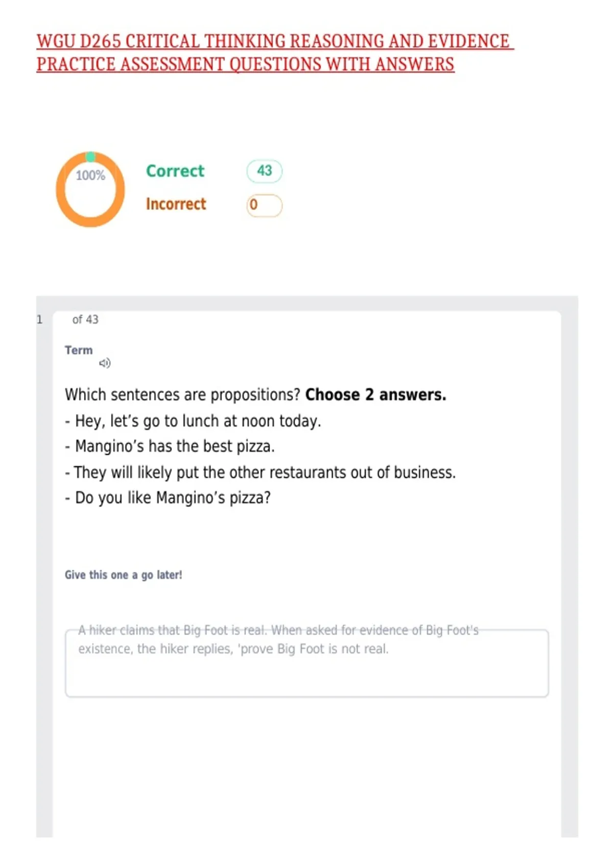Viewport: 613px width, 868px height.
Task: Open the WGU D265 title link
Action: pyautogui.click(x=275, y=41)
